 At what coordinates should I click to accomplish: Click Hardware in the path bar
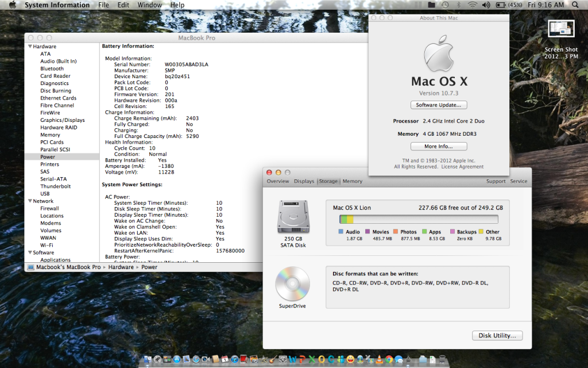click(x=121, y=267)
